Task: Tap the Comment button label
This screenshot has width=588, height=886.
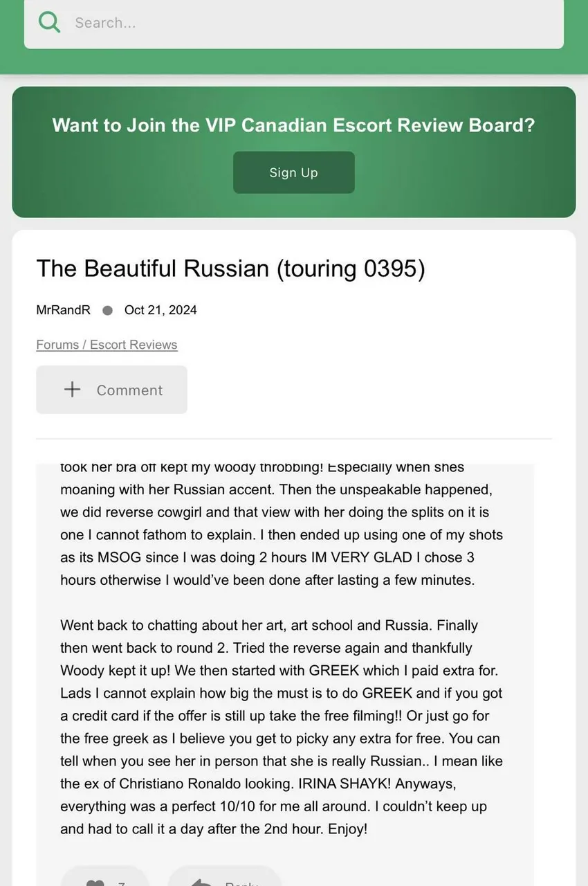Action: [x=129, y=390]
